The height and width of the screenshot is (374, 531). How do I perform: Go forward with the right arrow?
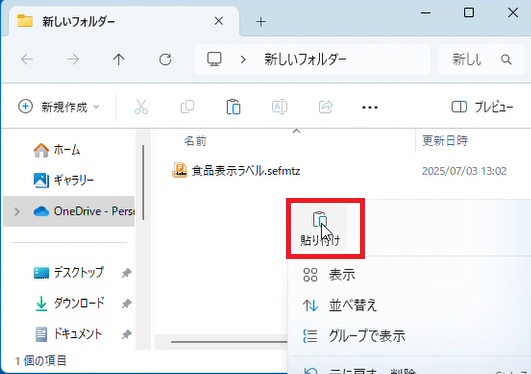pyautogui.click(x=73, y=60)
